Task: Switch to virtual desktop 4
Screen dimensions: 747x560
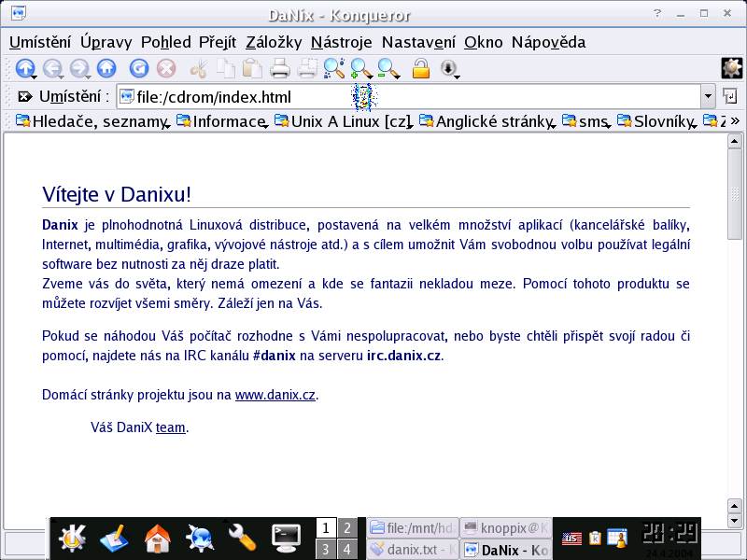Action: [x=347, y=550]
